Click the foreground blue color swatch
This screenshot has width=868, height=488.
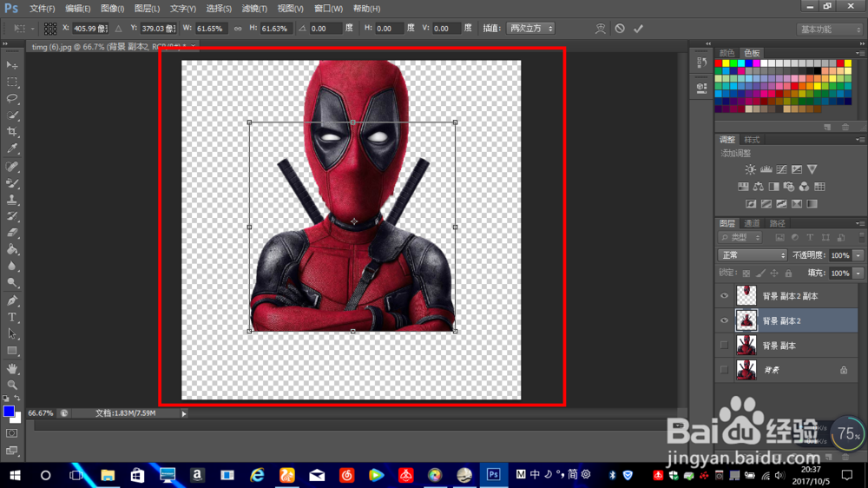9,411
